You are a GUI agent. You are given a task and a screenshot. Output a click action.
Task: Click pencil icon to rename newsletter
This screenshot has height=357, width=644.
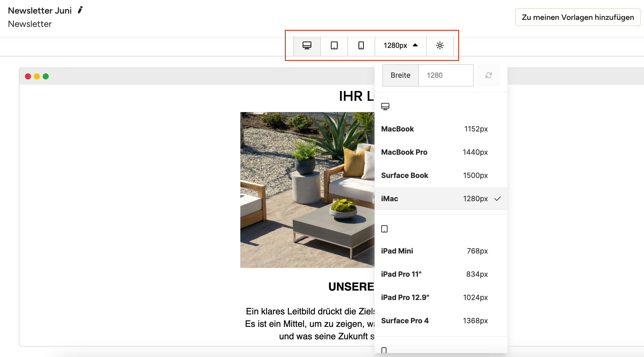pyautogui.click(x=80, y=10)
